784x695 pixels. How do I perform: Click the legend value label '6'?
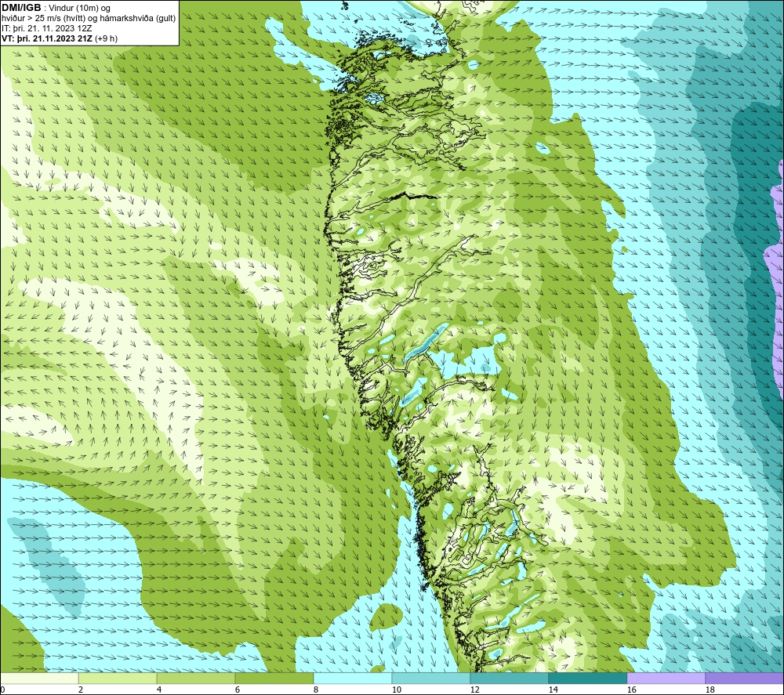click(x=237, y=690)
